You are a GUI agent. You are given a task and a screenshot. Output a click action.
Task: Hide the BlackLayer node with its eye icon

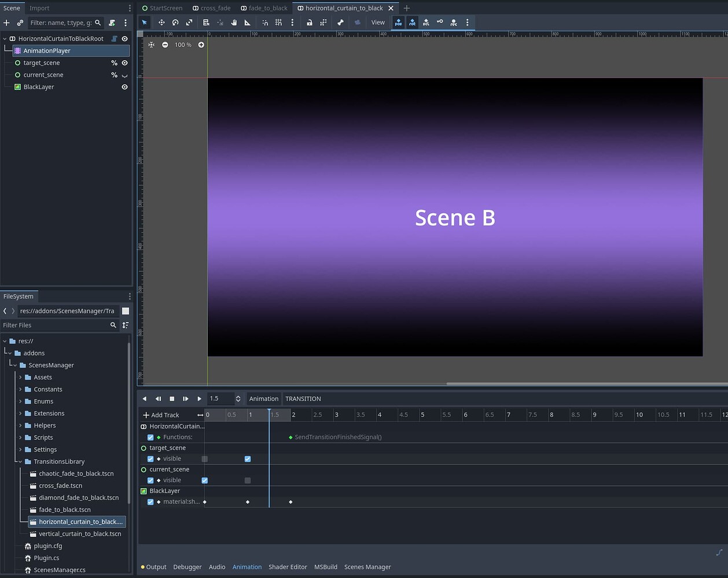[x=124, y=87]
